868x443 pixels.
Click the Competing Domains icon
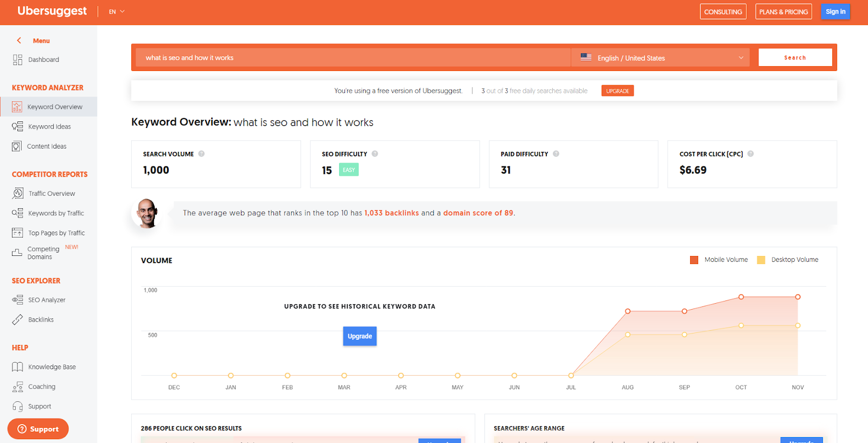(17, 253)
